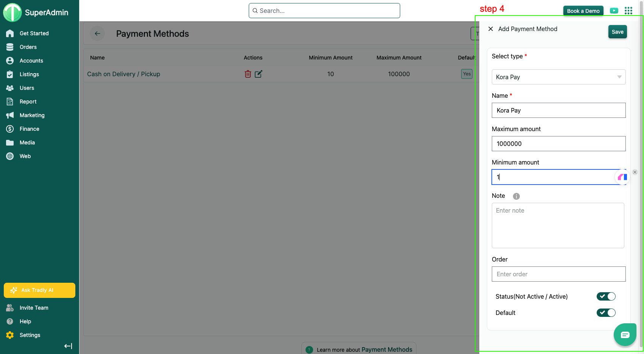
Task: Expand the Select type dropdown
Action: 558,77
